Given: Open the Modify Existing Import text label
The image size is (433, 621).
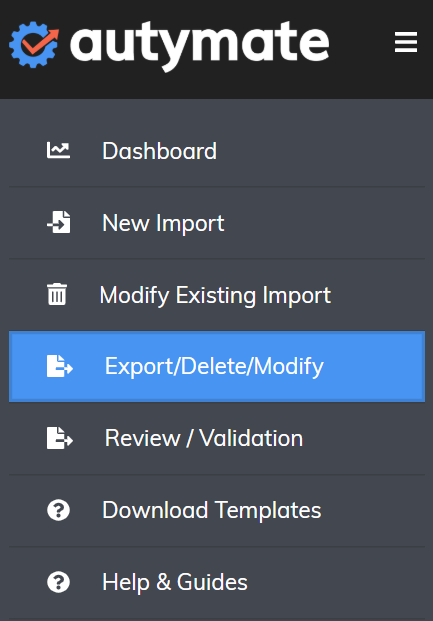Looking at the screenshot, I should [x=215, y=295].
